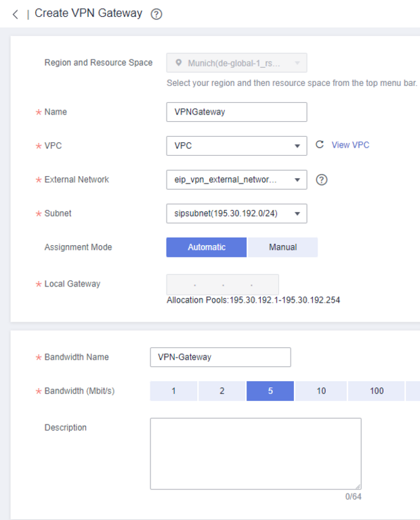Expand the VPC dropdown
420x520 pixels.
click(236, 146)
